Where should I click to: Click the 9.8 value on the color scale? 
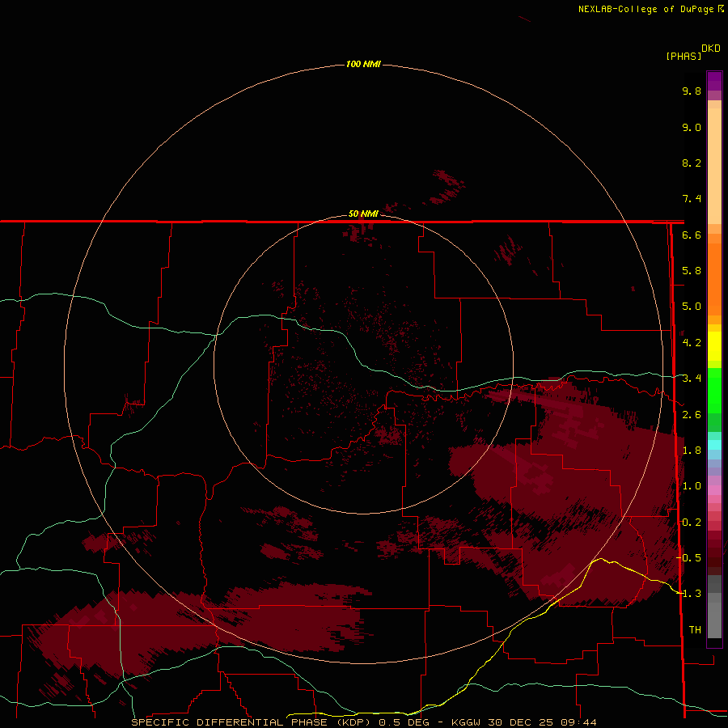click(x=692, y=91)
